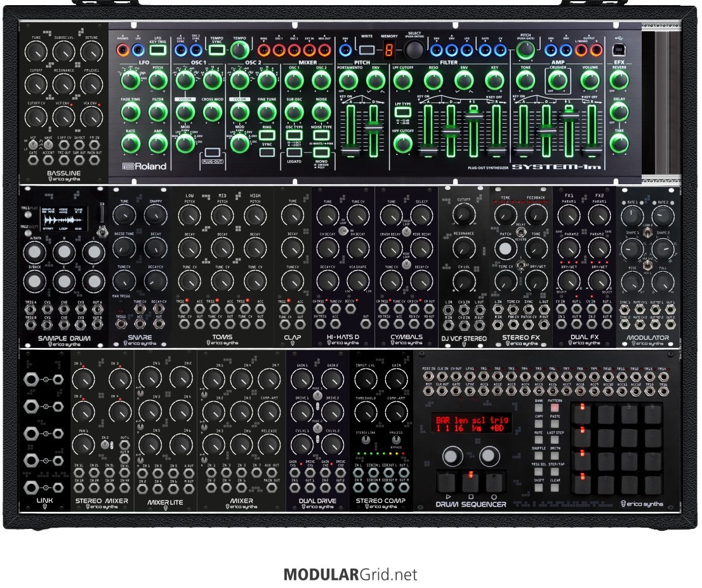Click the SNAPPY knob on Snare module
This screenshot has height=588, width=702.
156,215
